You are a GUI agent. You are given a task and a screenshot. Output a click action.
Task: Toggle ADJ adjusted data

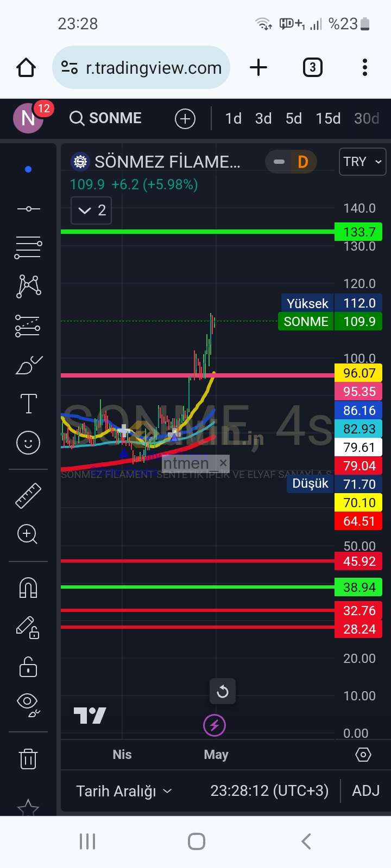coord(366,791)
